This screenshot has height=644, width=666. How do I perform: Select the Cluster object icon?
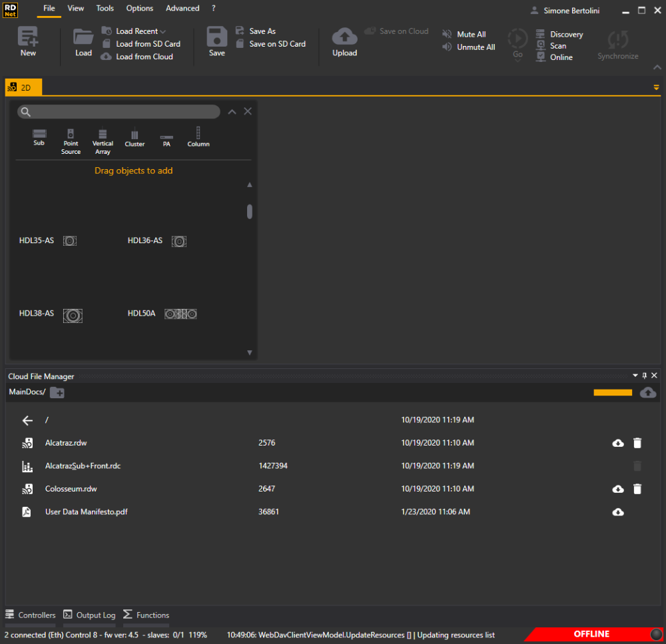click(x=135, y=133)
